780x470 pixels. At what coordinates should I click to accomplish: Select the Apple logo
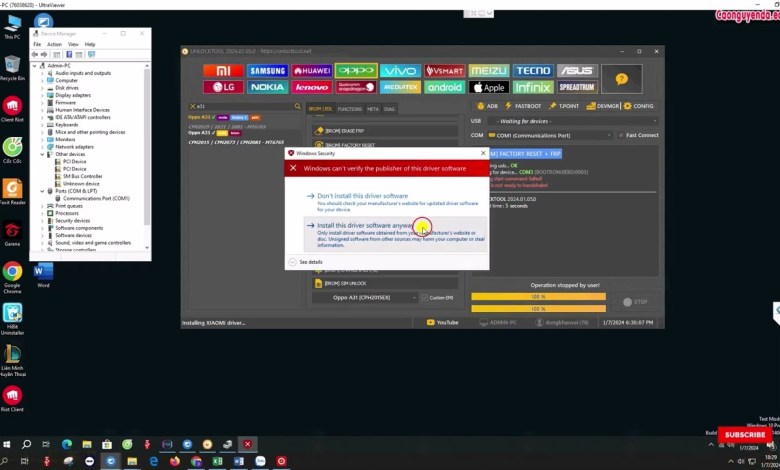coord(489,87)
